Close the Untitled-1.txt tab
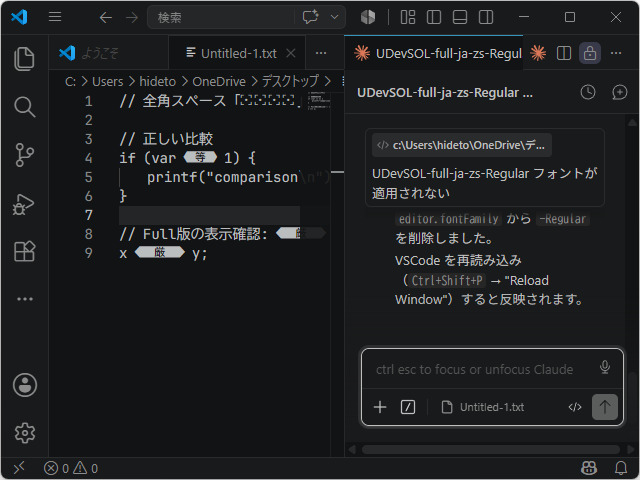 point(291,53)
